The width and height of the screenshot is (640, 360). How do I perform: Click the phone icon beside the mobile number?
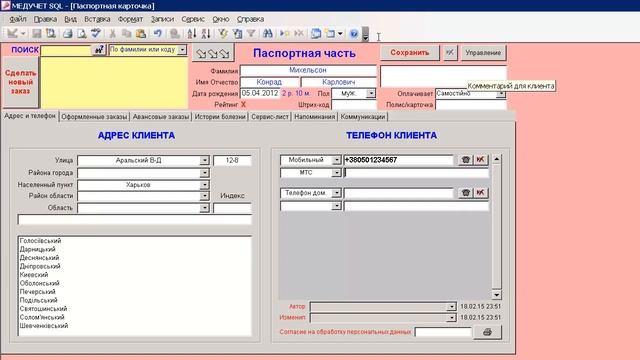tap(465, 160)
